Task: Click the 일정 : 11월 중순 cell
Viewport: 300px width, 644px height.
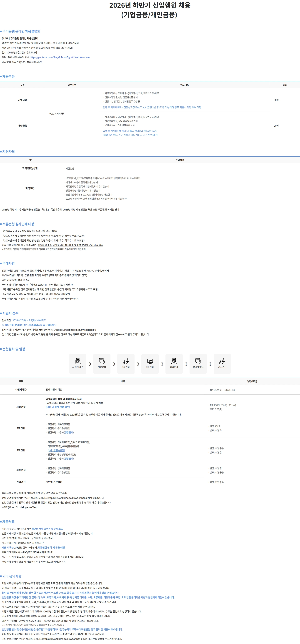Action: [216, 482]
